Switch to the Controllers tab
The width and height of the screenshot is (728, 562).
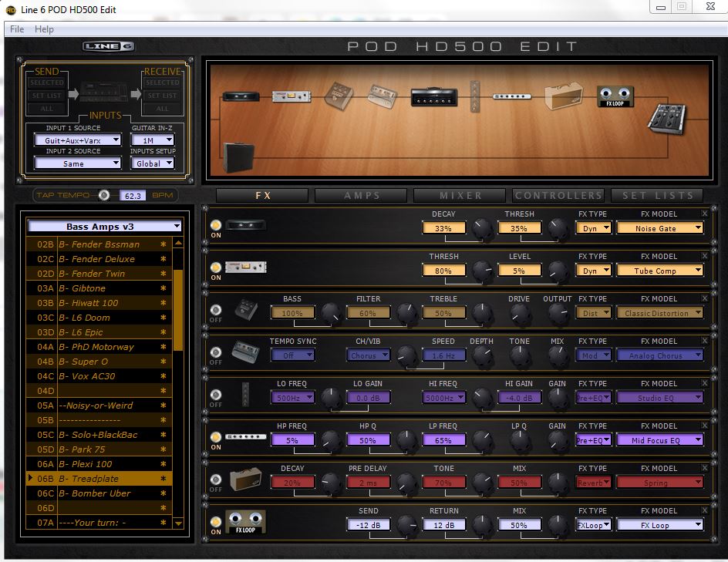[x=558, y=195]
